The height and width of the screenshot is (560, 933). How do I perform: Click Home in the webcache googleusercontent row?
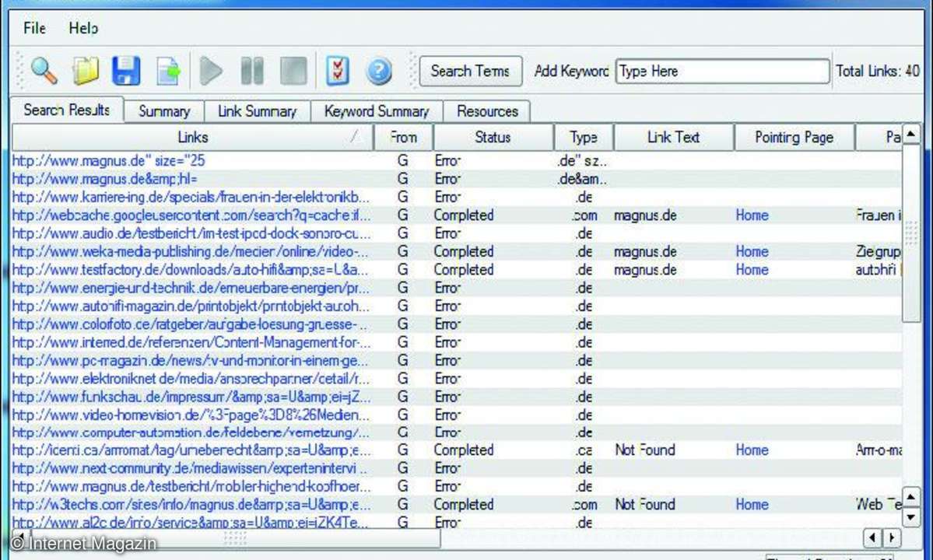point(752,215)
